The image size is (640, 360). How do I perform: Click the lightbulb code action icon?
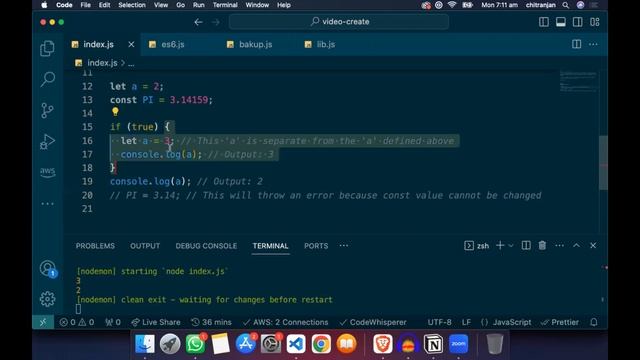point(115,111)
